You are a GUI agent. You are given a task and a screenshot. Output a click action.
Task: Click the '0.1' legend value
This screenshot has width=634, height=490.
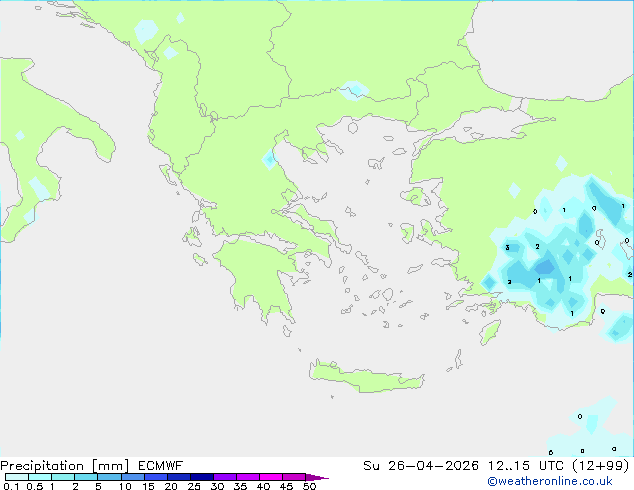(x=11, y=486)
